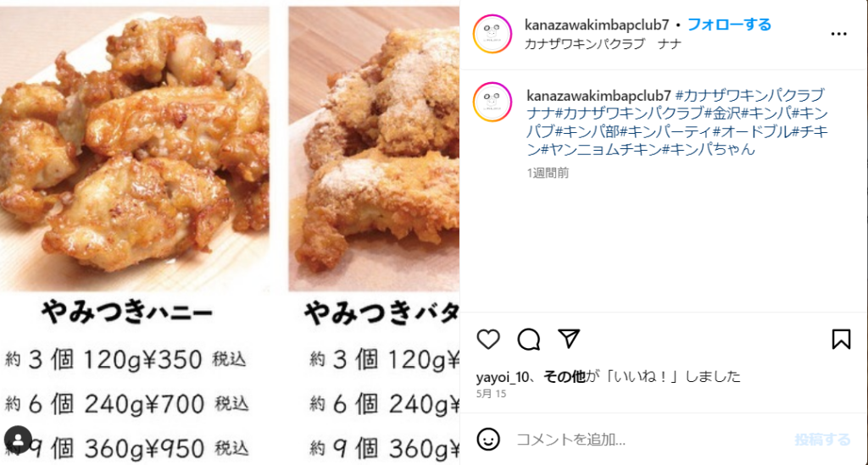
Task: Open the #ヤンニョムチキン hashtag
Action: [x=601, y=149]
